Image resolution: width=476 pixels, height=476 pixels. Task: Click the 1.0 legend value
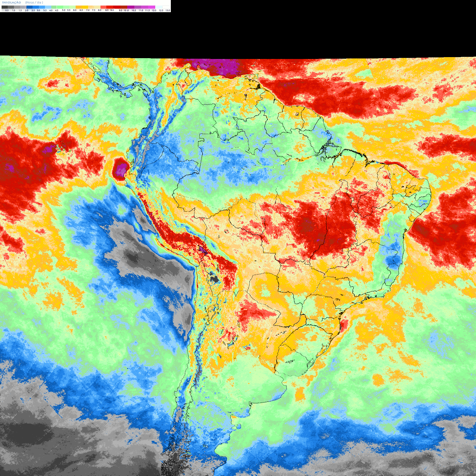tap(13, 10)
